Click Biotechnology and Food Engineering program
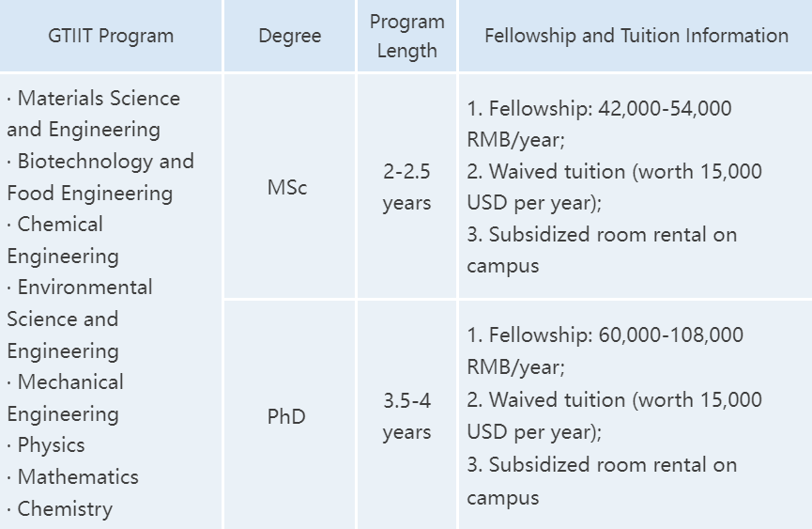 (100, 177)
